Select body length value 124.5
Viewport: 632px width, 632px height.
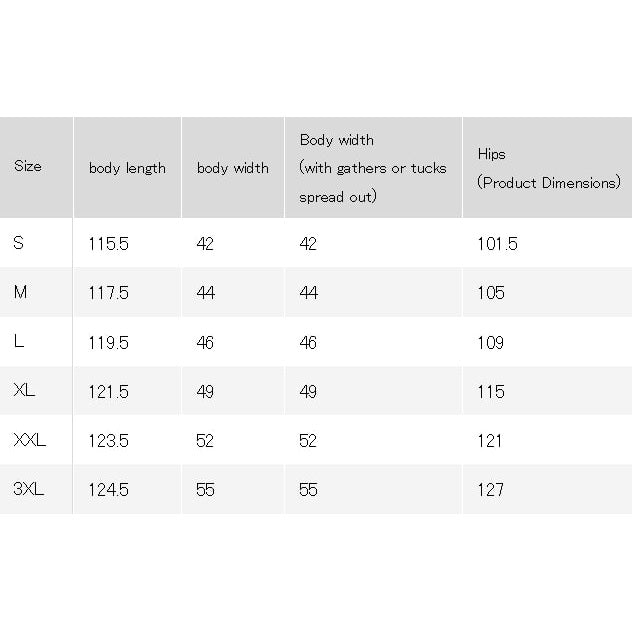point(108,490)
